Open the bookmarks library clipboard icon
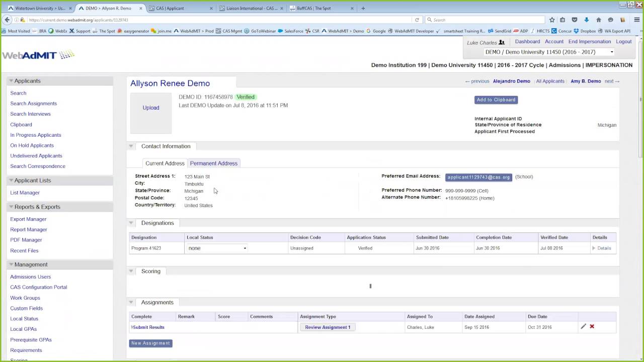This screenshot has height=362, width=644. 562,20
